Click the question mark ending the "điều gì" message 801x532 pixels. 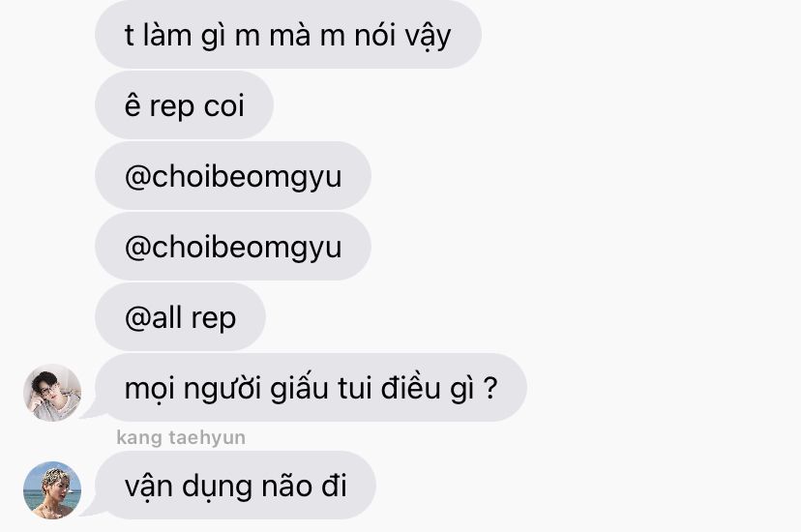tap(489, 388)
